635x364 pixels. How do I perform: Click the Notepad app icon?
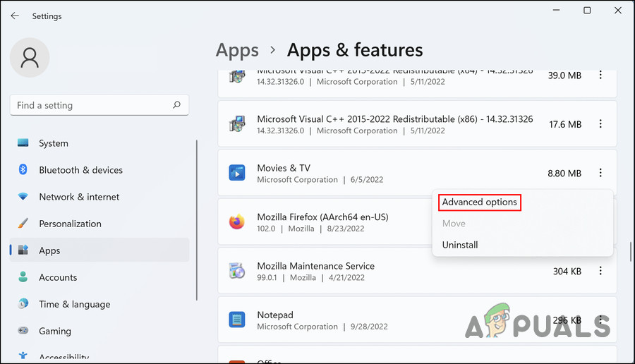coord(237,320)
